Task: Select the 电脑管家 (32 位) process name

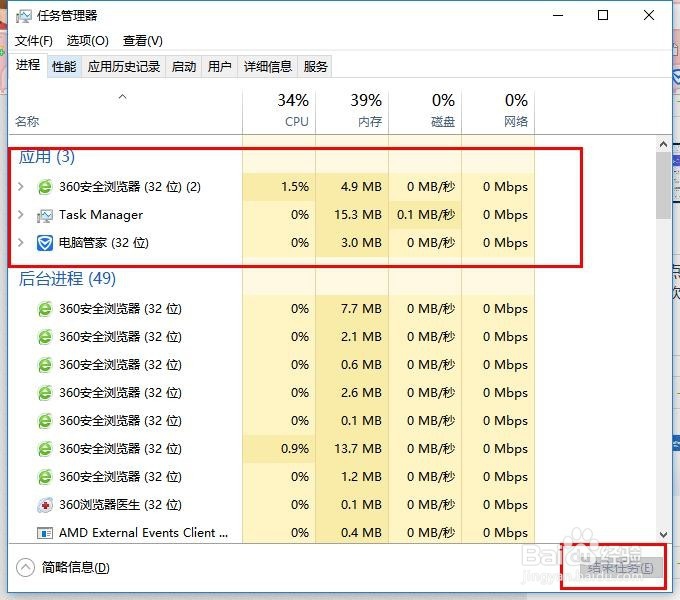Action: point(104,243)
